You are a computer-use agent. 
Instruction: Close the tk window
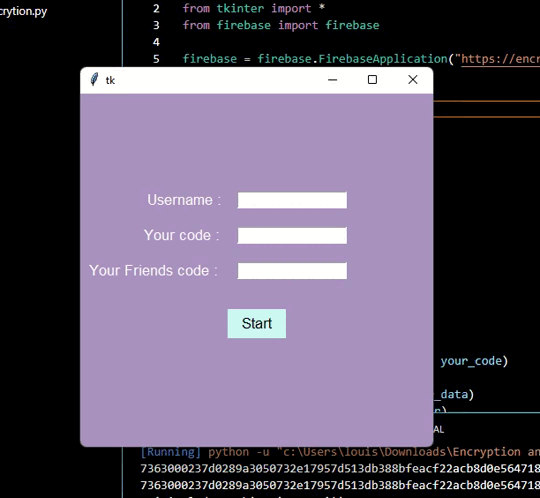(x=413, y=80)
